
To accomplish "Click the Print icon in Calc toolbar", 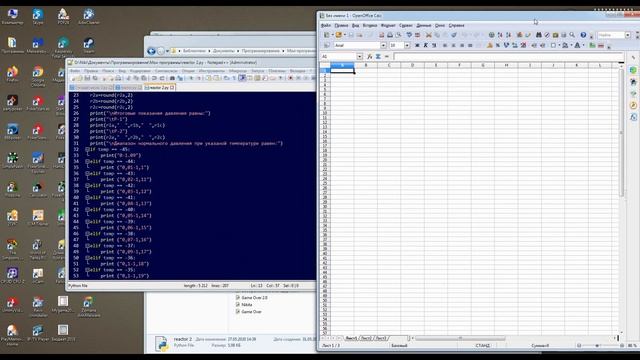I will 390,35.
